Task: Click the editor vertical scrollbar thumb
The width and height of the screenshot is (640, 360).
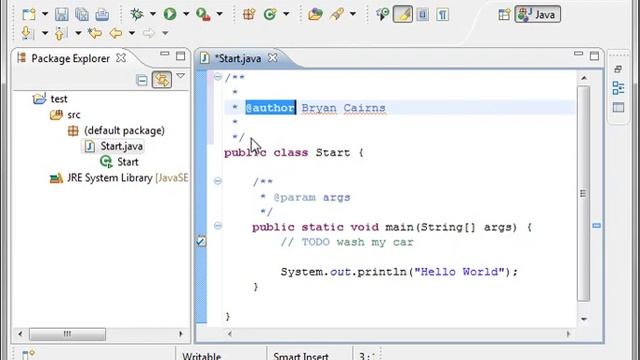Action: tap(584, 193)
